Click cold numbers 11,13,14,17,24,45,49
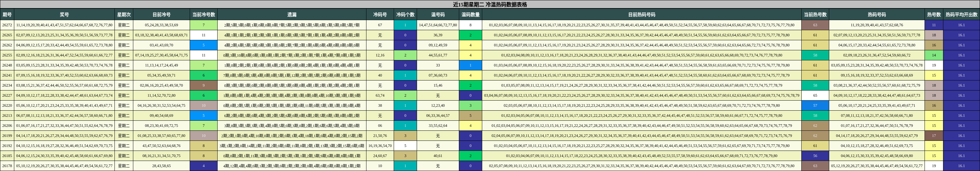Image resolution: width=980 pixels, height=171 pixels. click(161, 66)
